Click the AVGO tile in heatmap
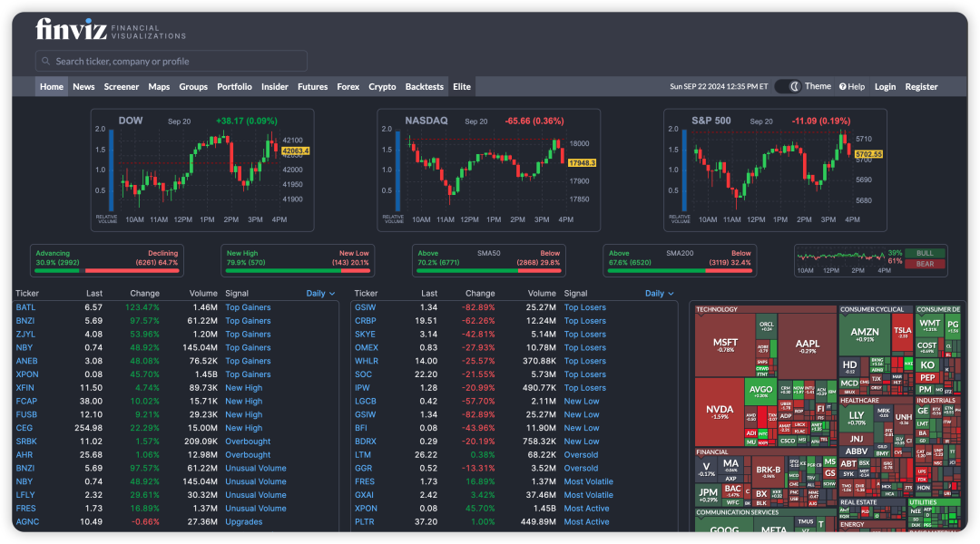Viewport: 980px width, 544px height. (760, 391)
